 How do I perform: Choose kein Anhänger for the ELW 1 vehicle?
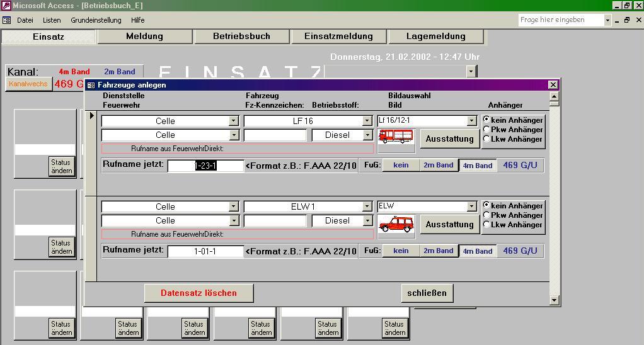(x=486, y=206)
